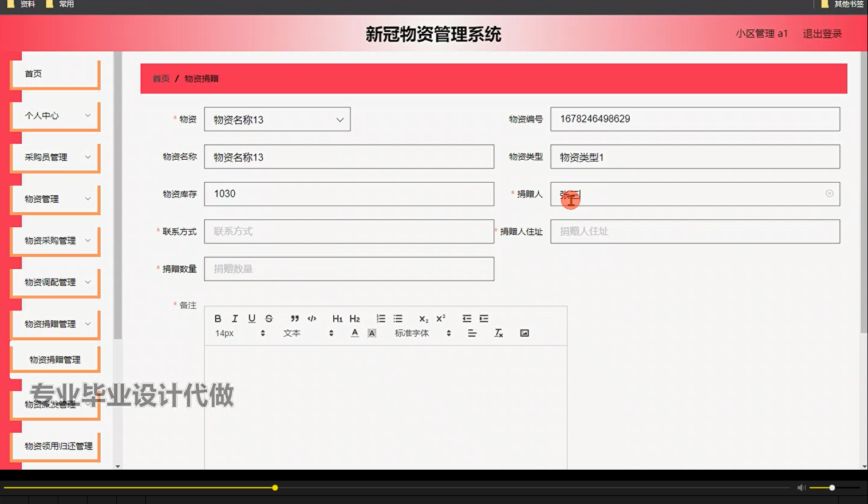Open the code view icon in the editor
This screenshot has height=504, width=868.
coord(311,318)
